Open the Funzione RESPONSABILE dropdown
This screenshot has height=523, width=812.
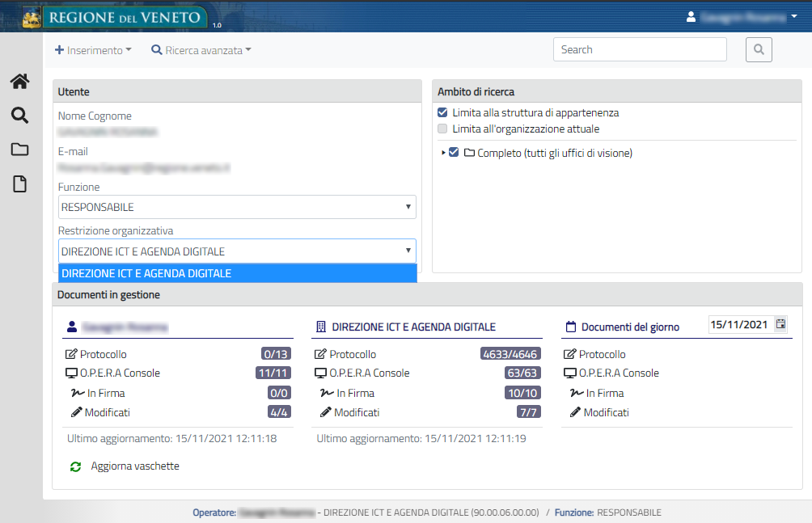237,207
